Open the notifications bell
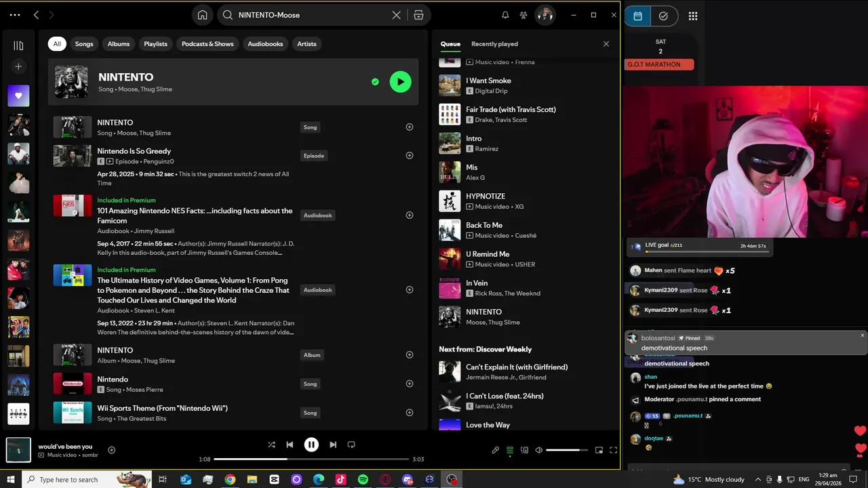868x488 pixels. pyautogui.click(x=505, y=15)
